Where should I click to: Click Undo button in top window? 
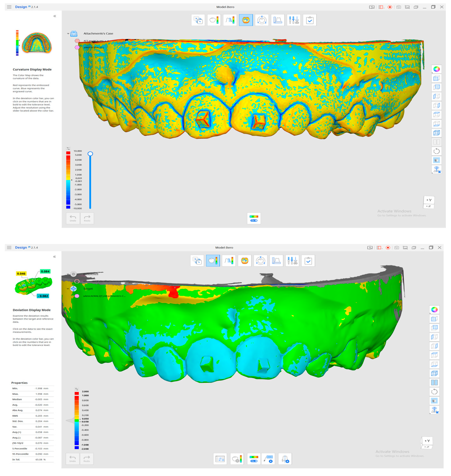tap(73, 218)
